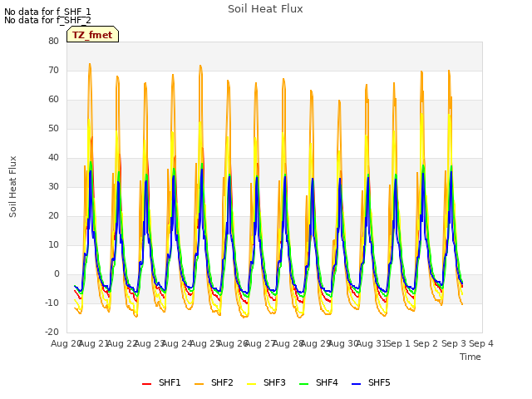Screen dimensions: 532x399
Task: Click the SHF1 legend label
Action: [x=170, y=382]
